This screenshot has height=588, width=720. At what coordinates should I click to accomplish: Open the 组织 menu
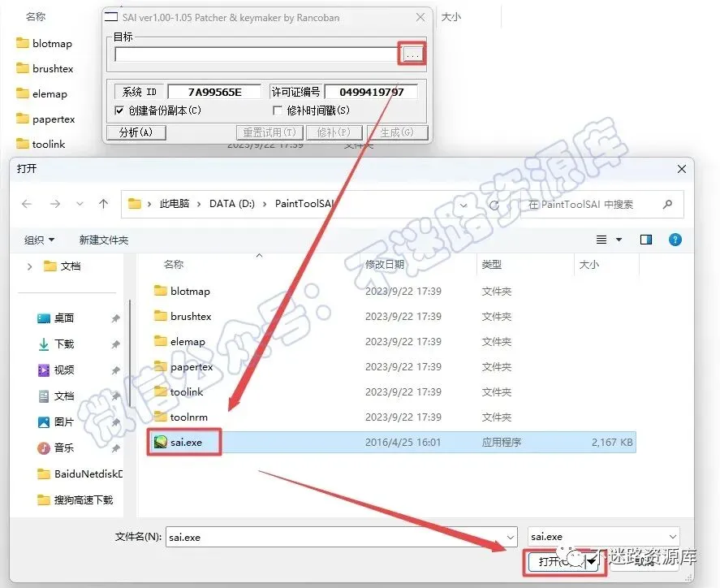coord(39,240)
